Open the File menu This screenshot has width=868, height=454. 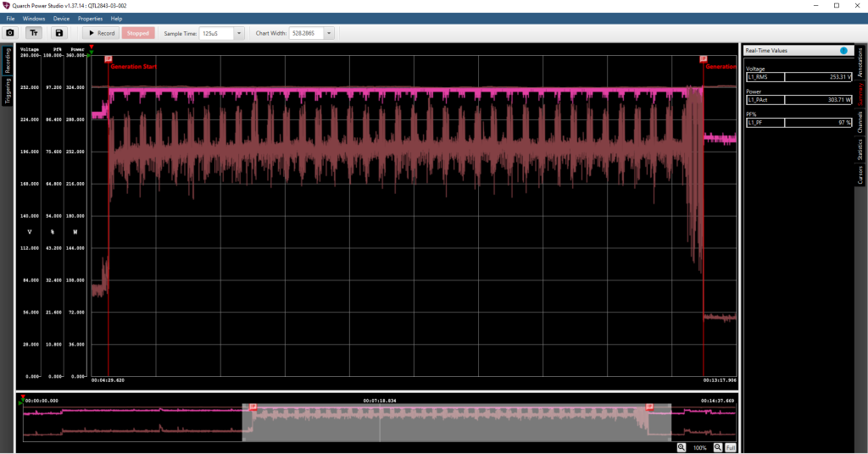tap(10, 19)
